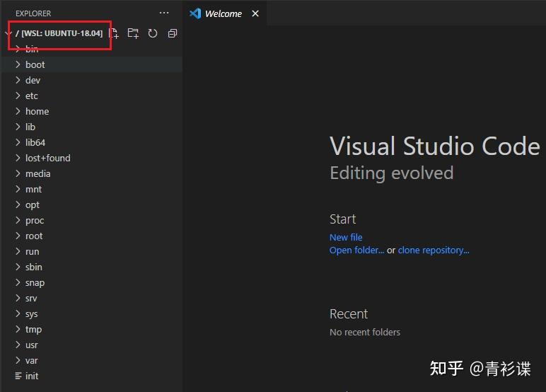Expand the etc folder chevron
Screen dimensions: 546x392
pyautogui.click(x=18, y=96)
